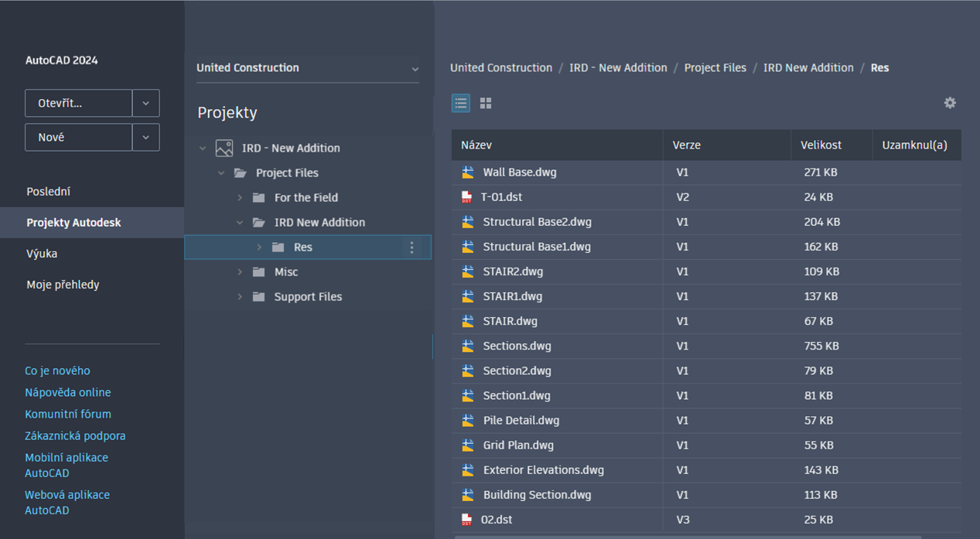Switch to grid view icon
Screen dimensions: 980x539
point(486,103)
